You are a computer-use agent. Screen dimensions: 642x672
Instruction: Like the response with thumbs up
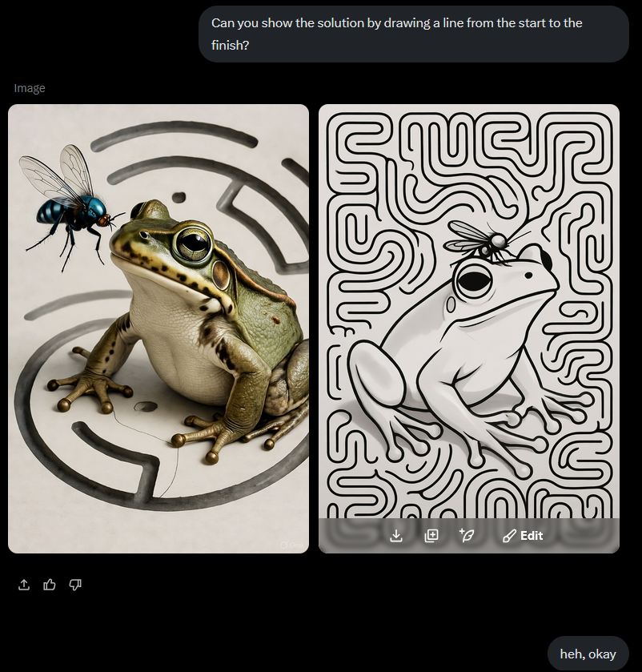pyautogui.click(x=50, y=585)
